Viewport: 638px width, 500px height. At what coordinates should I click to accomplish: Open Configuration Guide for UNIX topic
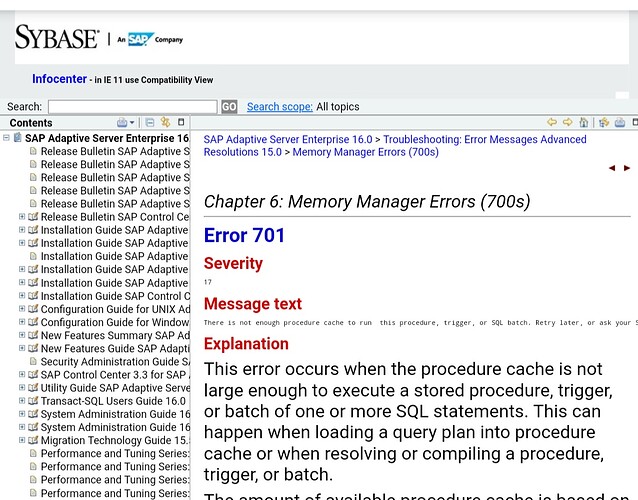pyautogui.click(x=115, y=309)
